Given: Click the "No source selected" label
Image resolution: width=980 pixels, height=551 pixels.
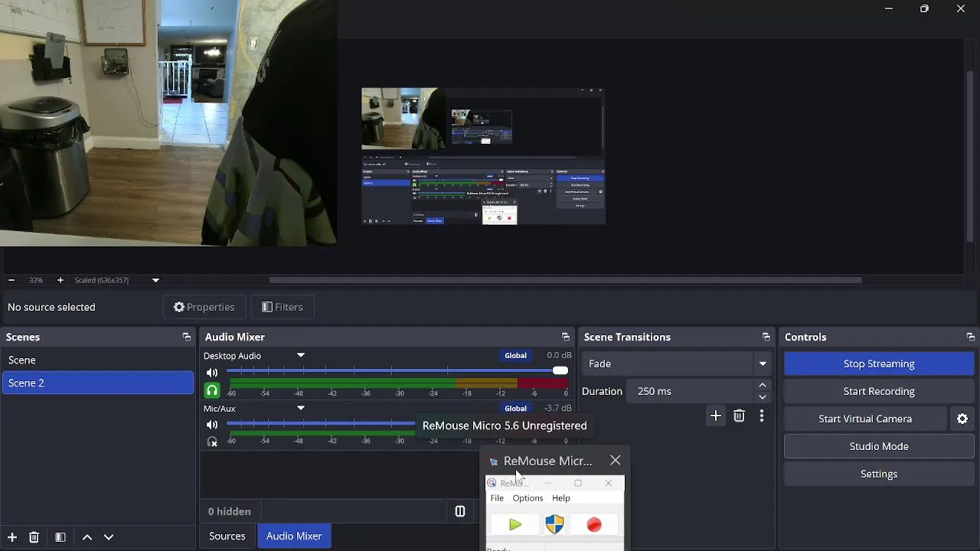Looking at the screenshot, I should coord(51,307).
